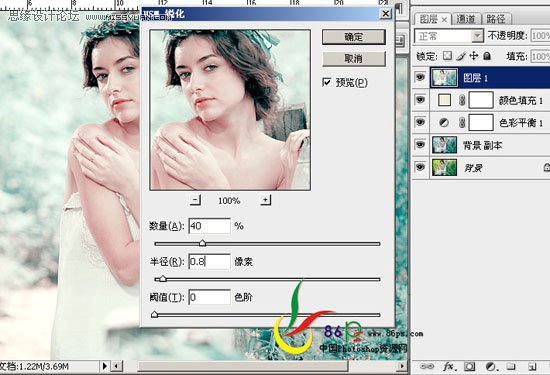This screenshot has width=550, height=375.
Task: Click the 填充 fill value field
Action: pyautogui.click(x=540, y=56)
